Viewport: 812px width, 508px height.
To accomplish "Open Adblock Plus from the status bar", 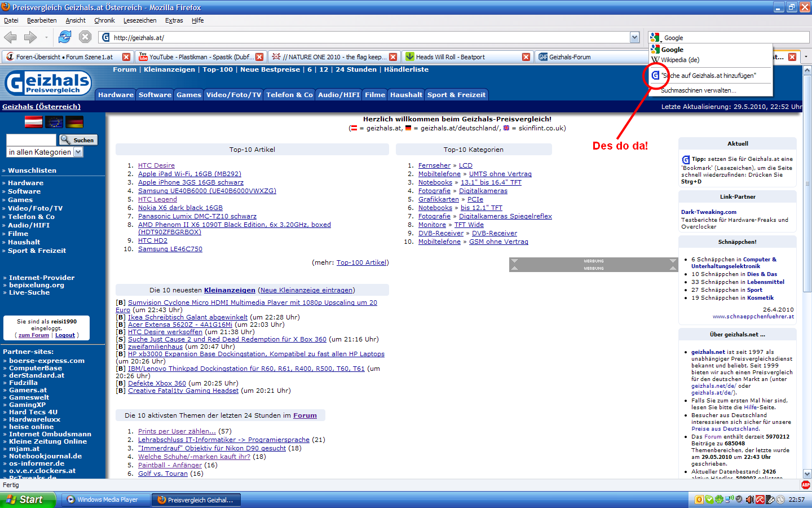I will (x=806, y=485).
